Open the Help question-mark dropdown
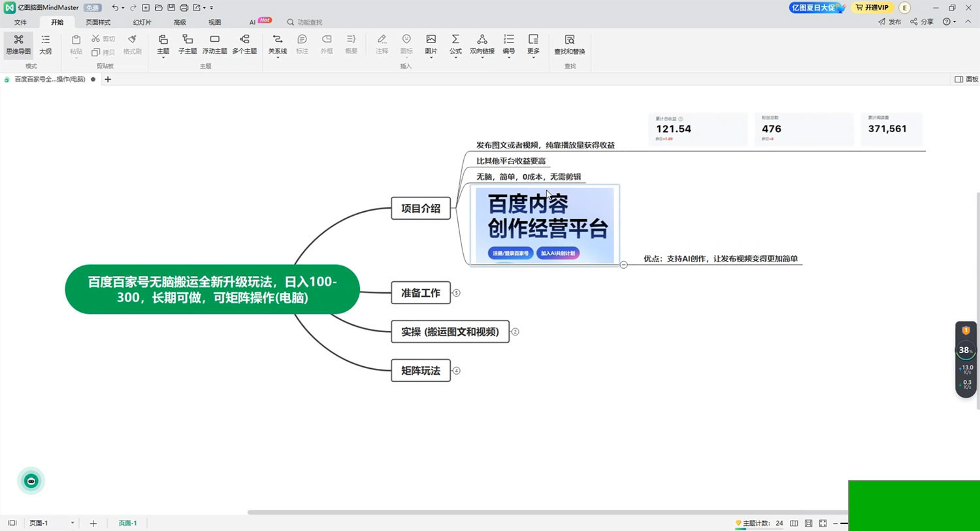The image size is (980, 531). coord(949,22)
